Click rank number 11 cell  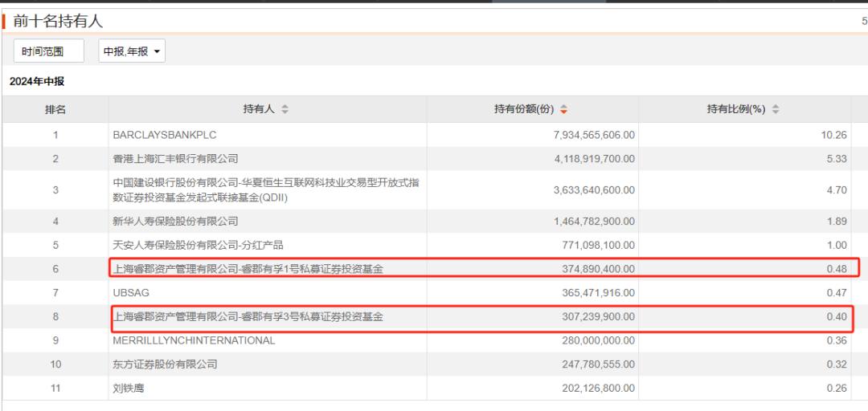coord(55,389)
